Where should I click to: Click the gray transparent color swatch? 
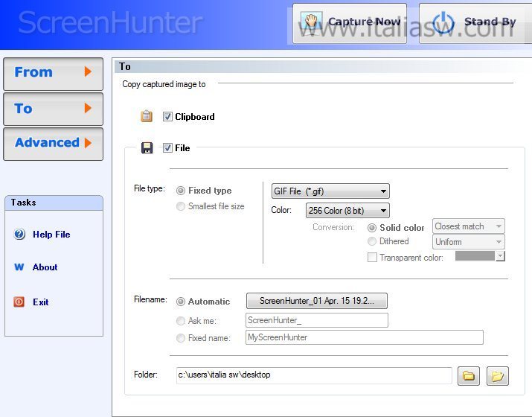tap(475, 256)
